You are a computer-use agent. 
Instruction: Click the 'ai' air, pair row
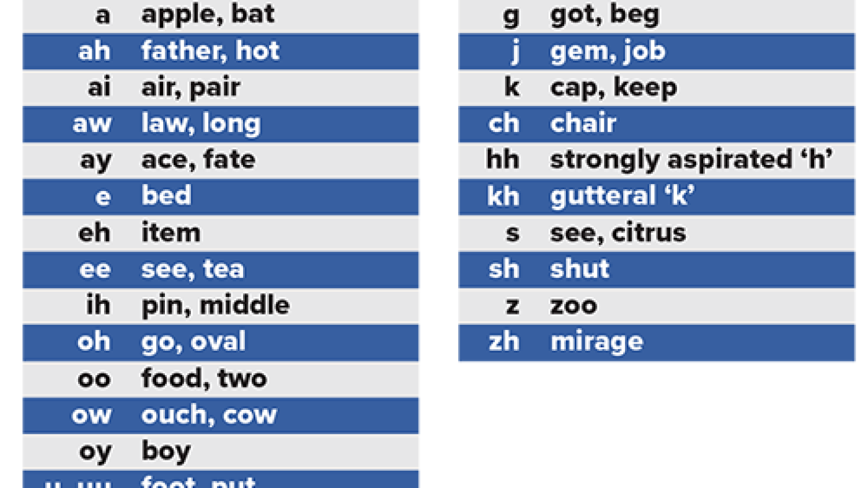pos(221,87)
